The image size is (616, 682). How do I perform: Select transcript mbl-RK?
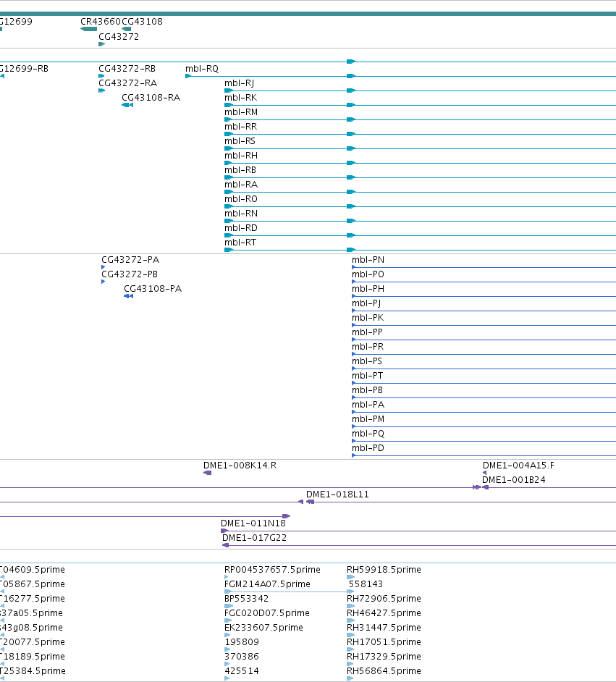click(x=240, y=98)
